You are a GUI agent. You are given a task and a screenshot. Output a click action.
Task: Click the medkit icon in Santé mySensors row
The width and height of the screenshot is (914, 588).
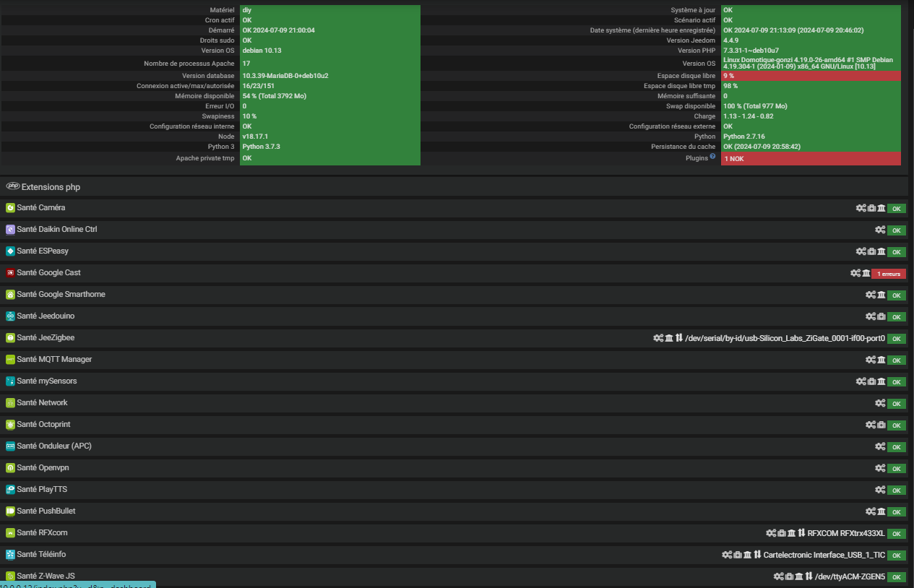tap(871, 381)
